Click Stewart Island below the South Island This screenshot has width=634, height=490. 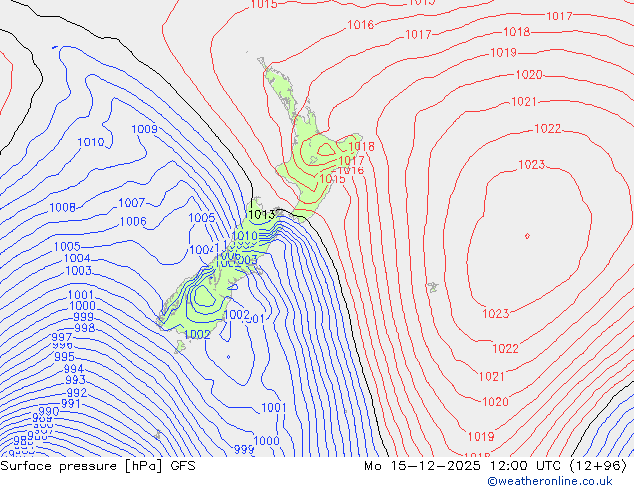[180, 347]
